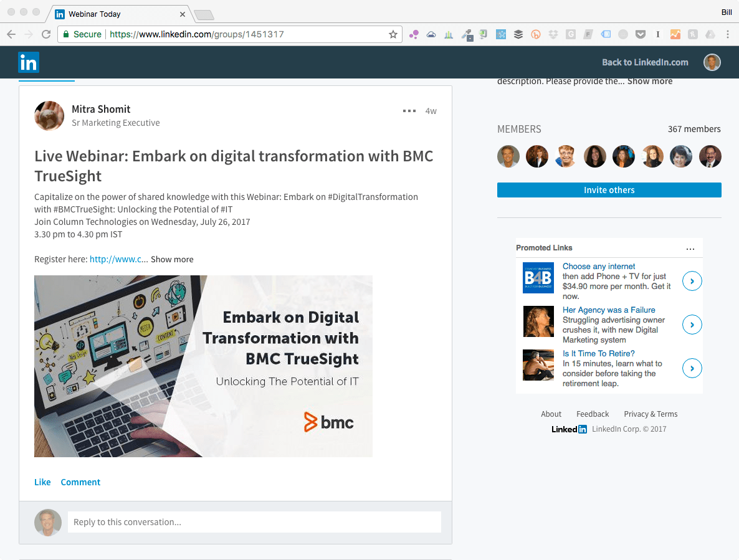Screen dimensions: 739x560
Task: Comment on the webinar post
Action: (x=80, y=482)
